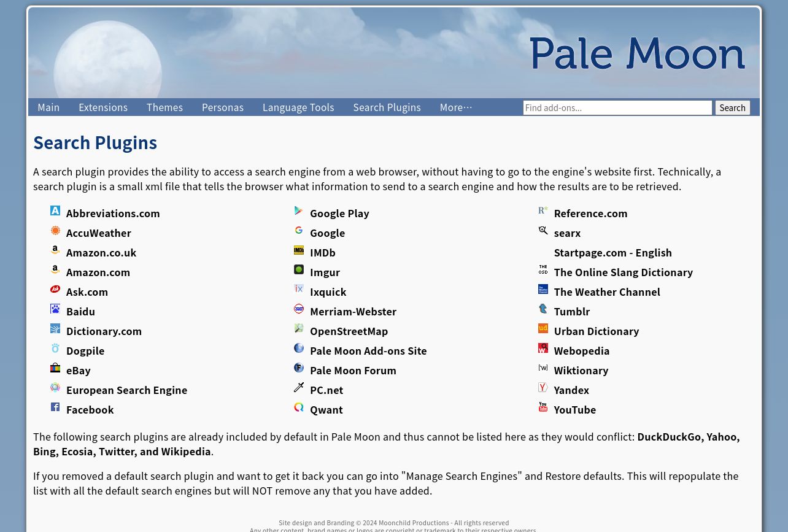Click the Ask.com red icon
The image size is (788, 532).
[55, 289]
